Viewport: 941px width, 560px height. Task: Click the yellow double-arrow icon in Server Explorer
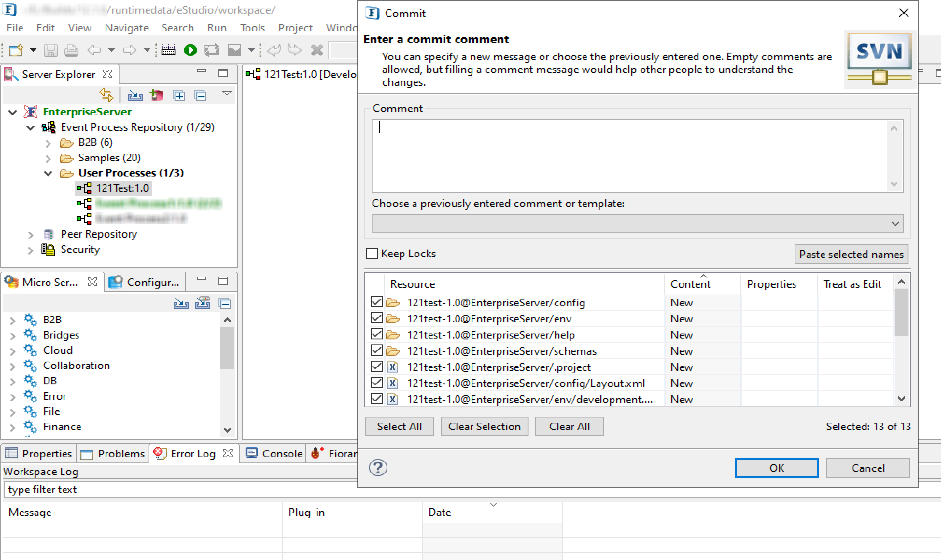[x=106, y=95]
